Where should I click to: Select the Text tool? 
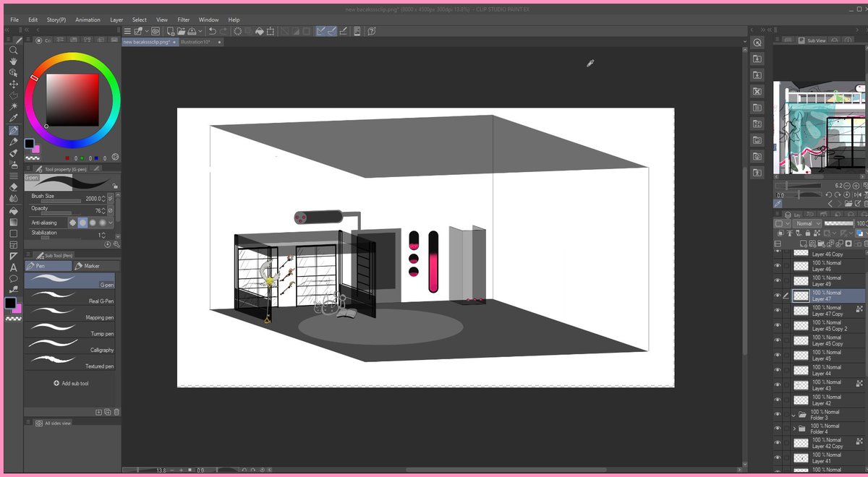(13, 267)
